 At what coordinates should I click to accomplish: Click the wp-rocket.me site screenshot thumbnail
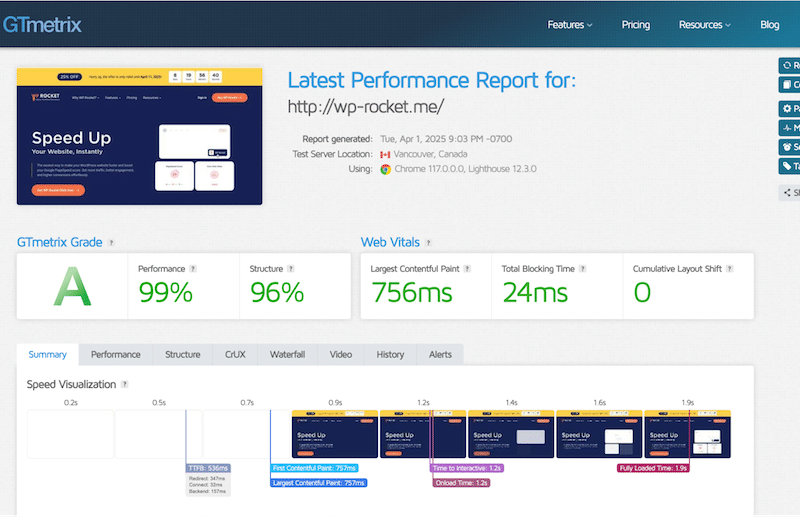139,136
